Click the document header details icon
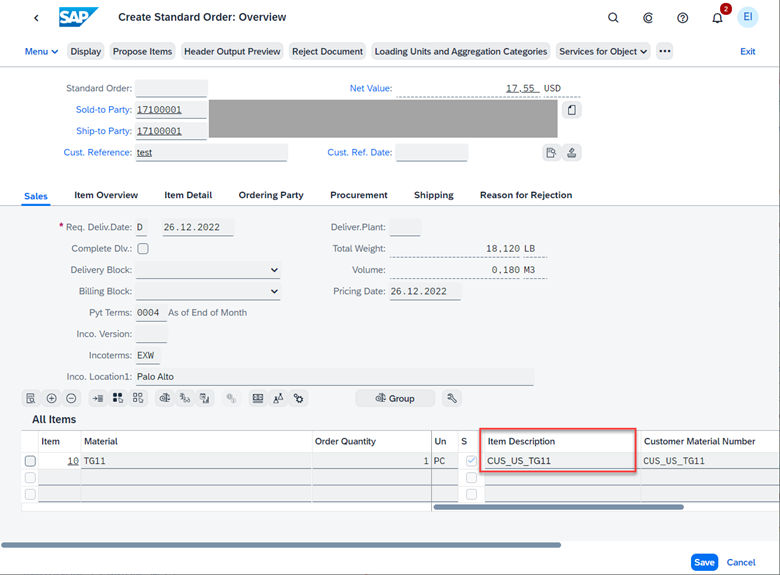 (572, 110)
